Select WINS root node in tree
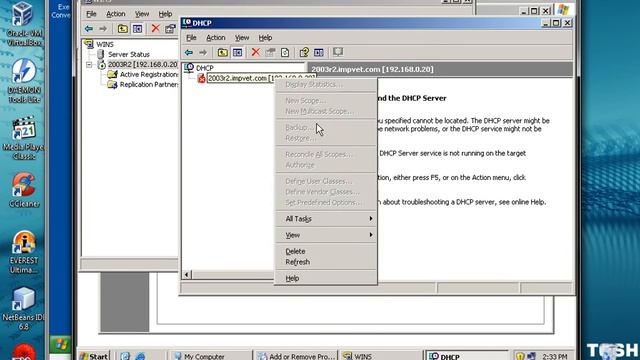This screenshot has width=640, height=360. point(105,44)
